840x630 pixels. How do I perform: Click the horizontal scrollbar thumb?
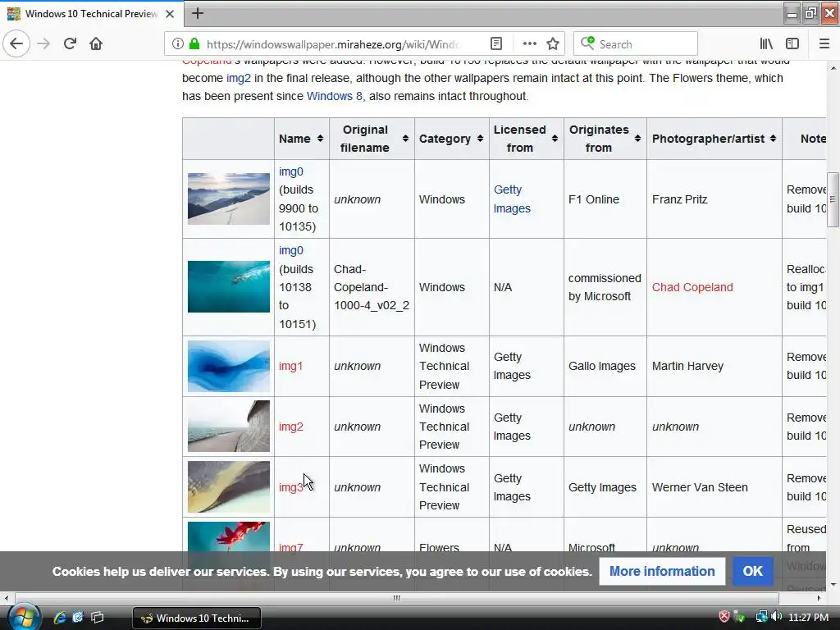tap(396, 598)
